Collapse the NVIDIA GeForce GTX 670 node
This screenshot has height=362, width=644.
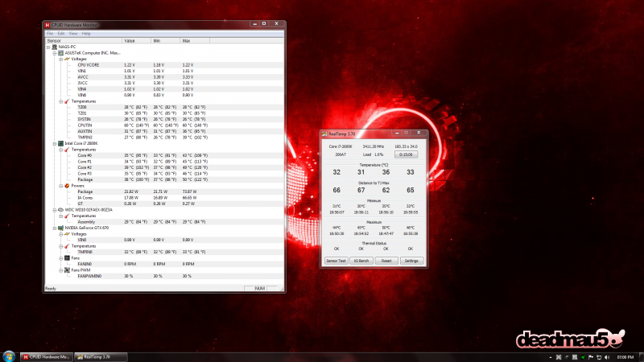tap(55, 228)
